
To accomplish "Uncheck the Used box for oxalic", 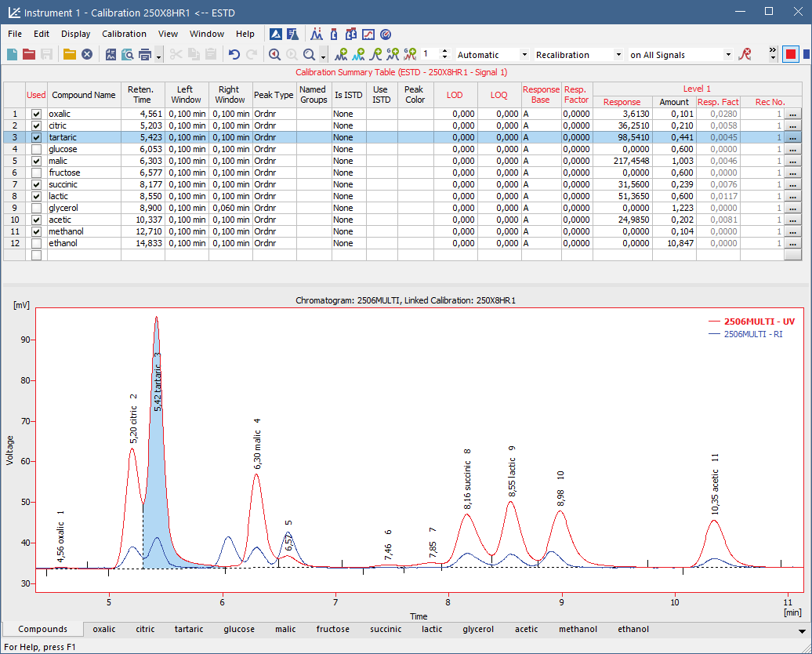I will click(x=36, y=114).
